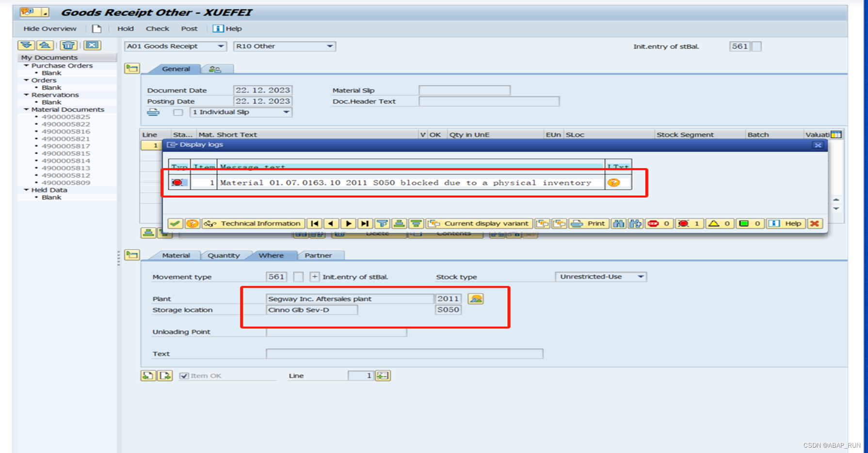Select material document 4900005825
Image resolution: width=868 pixels, height=453 pixels.
coord(65,117)
